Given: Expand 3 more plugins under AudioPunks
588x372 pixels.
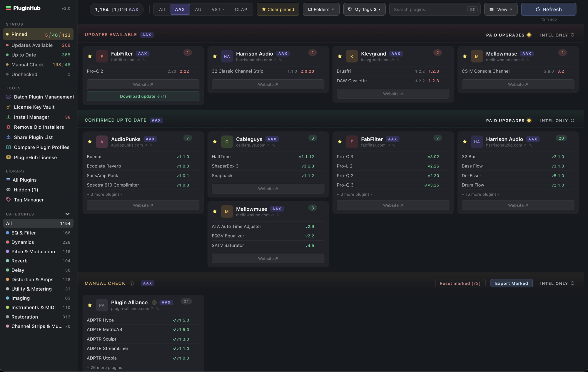Looking at the screenshot, I should 104,195.
